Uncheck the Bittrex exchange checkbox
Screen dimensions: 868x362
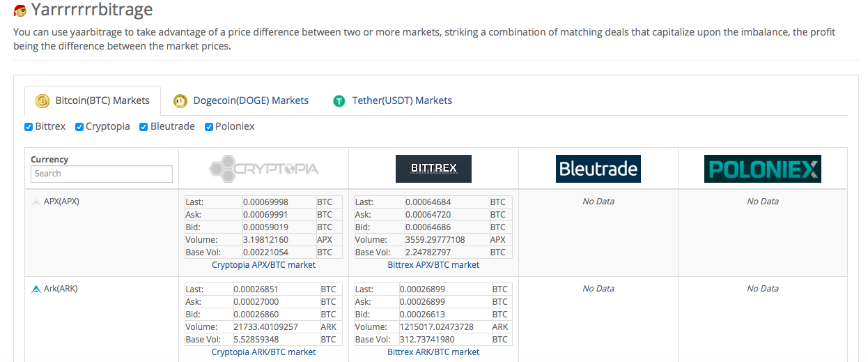pyautogui.click(x=29, y=127)
